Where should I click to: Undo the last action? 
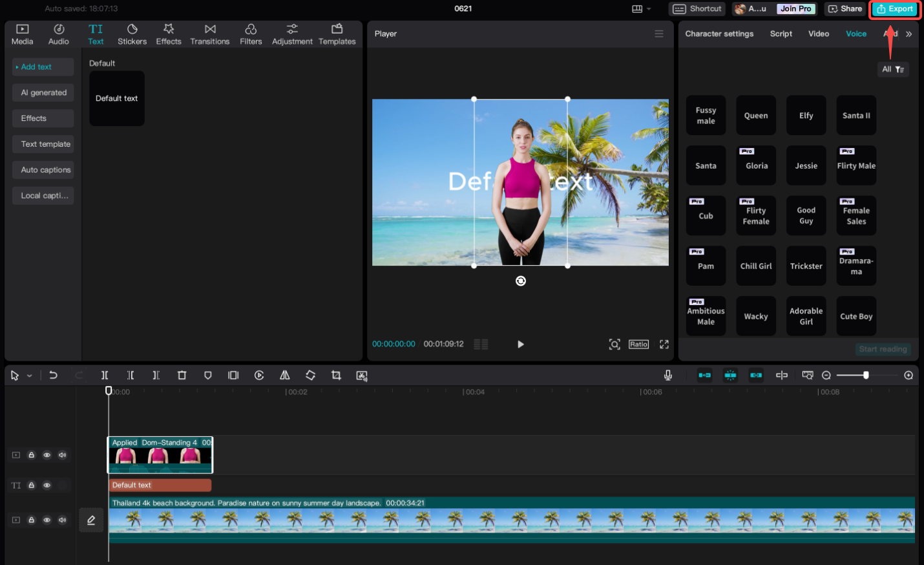54,375
